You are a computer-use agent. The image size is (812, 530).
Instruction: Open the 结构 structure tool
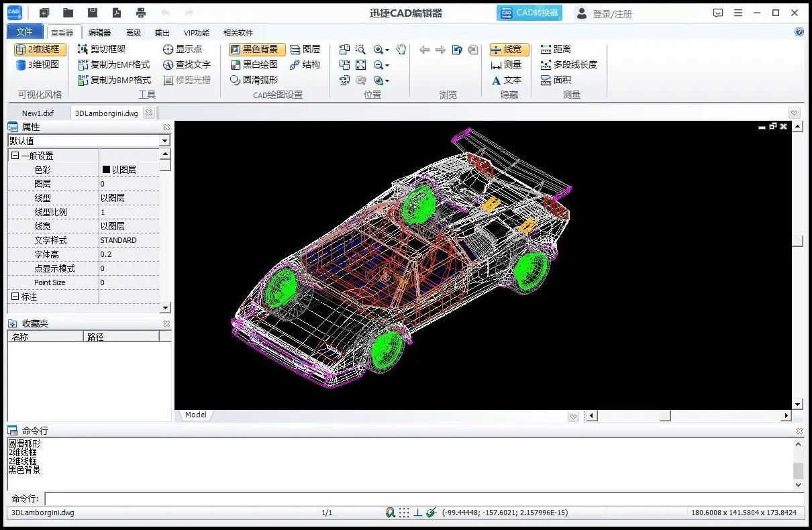point(305,64)
